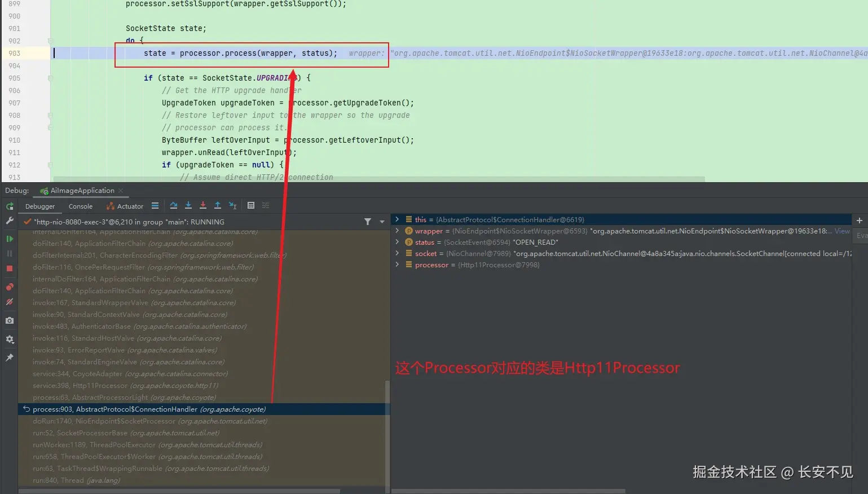868x494 pixels.
Task: Click the Threads view lines icon
Action: [x=155, y=206]
